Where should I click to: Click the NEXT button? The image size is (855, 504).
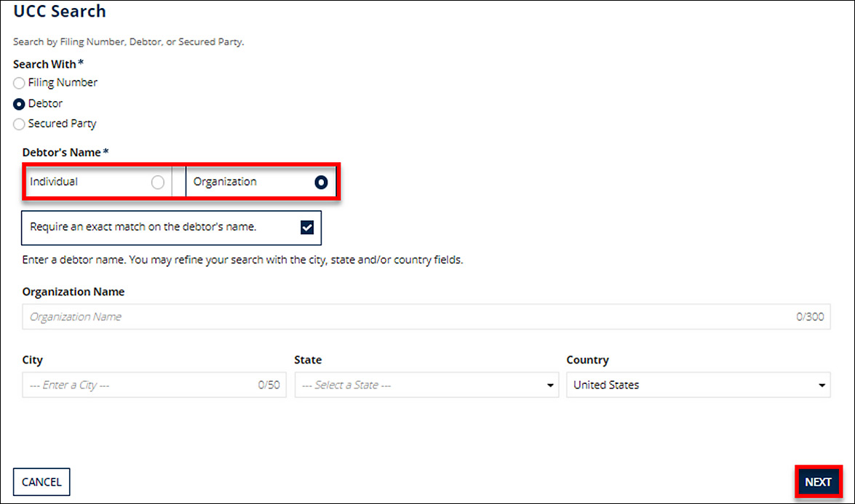pyautogui.click(x=818, y=482)
